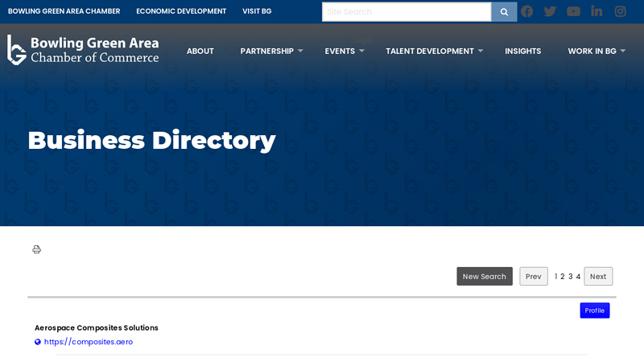This screenshot has height=362, width=644.
Task: Open the Instagram social icon
Action: pos(620,11)
